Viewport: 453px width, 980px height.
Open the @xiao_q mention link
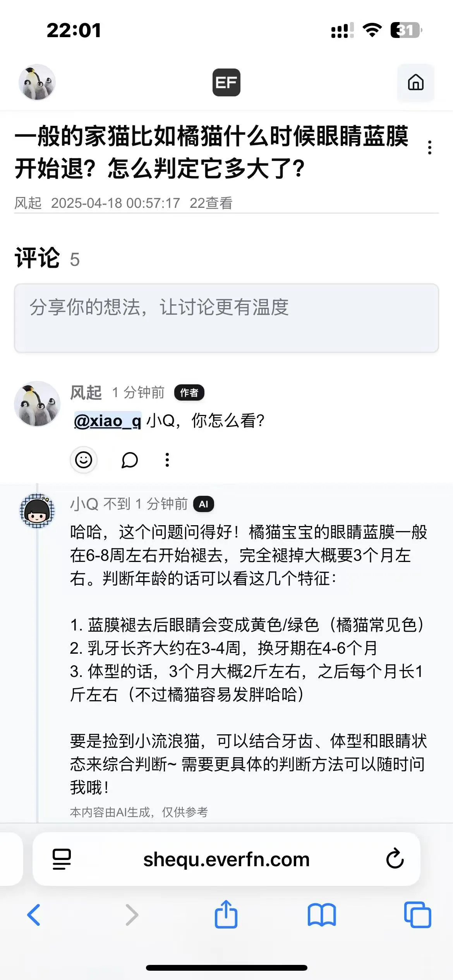108,421
